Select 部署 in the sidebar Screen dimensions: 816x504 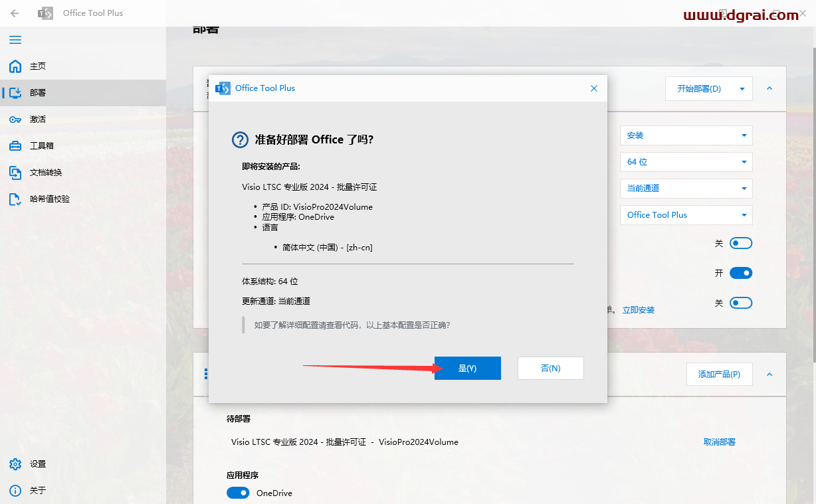click(83, 93)
